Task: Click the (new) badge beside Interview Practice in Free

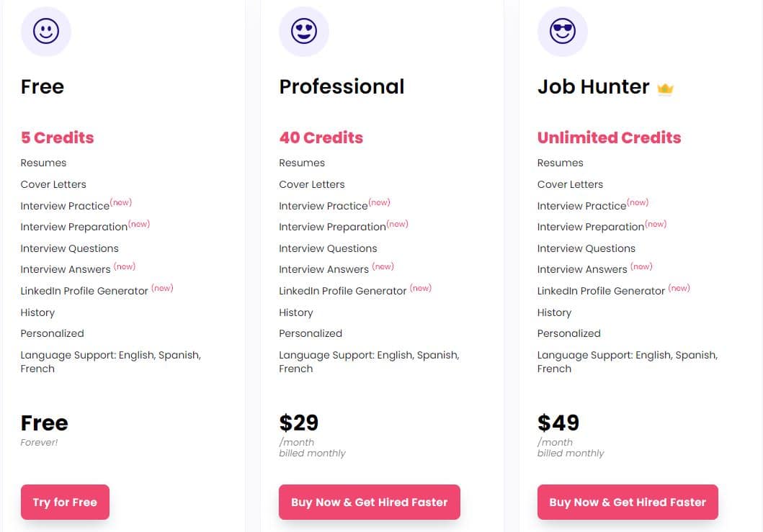Action: [x=120, y=202]
